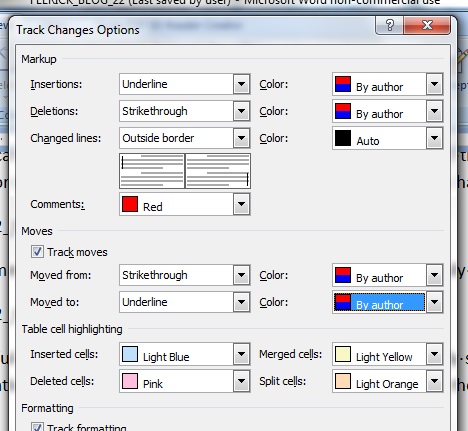
Task: Click the Light Orange split cells swatch
Action: [x=343, y=381]
